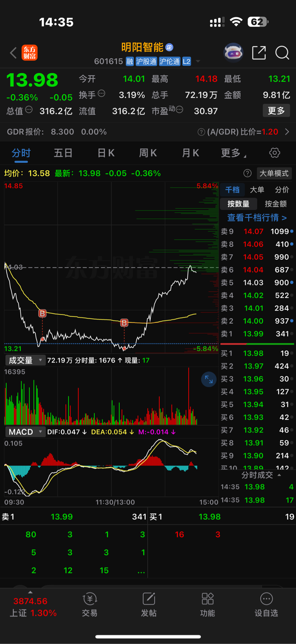Tap 均价 13.58 average price label
Image resolution: width=296 pixels, height=644 pixels.
tap(27, 173)
